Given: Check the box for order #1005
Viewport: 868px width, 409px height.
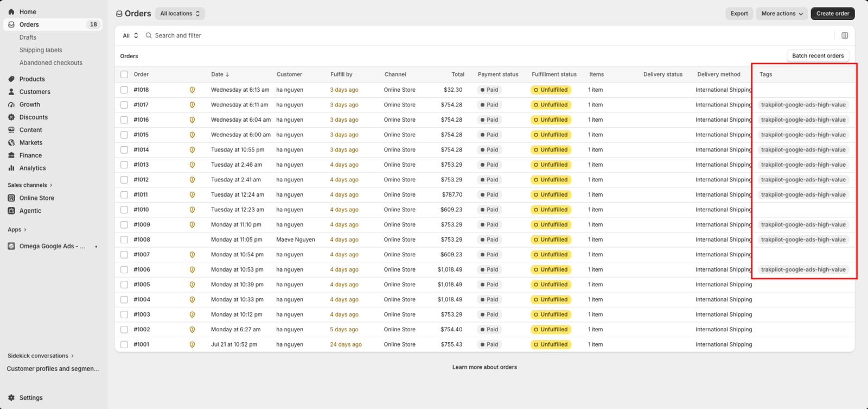Looking at the screenshot, I should coord(124,285).
